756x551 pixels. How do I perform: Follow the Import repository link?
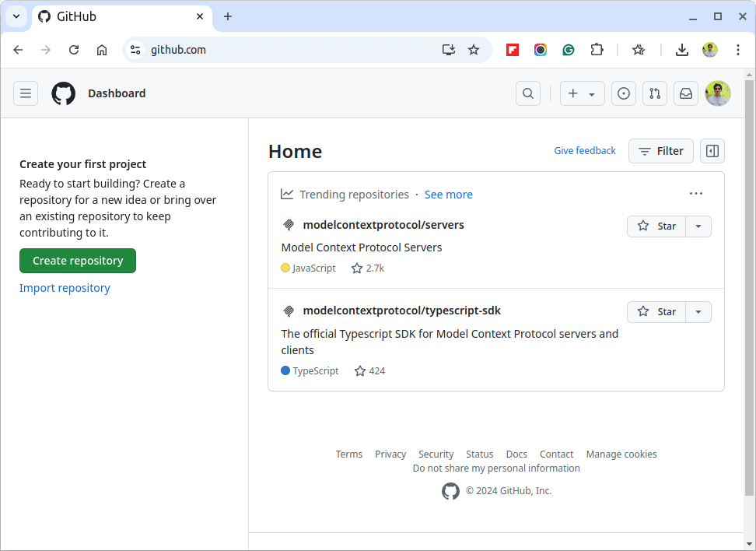tap(65, 288)
